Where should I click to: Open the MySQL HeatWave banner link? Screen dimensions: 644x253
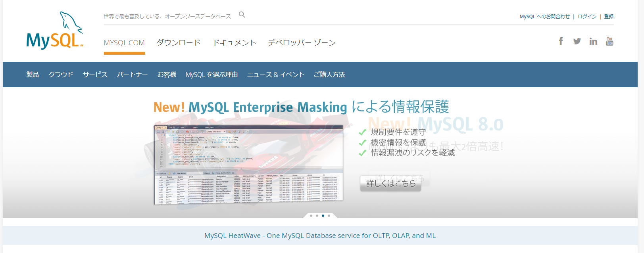(x=320, y=236)
